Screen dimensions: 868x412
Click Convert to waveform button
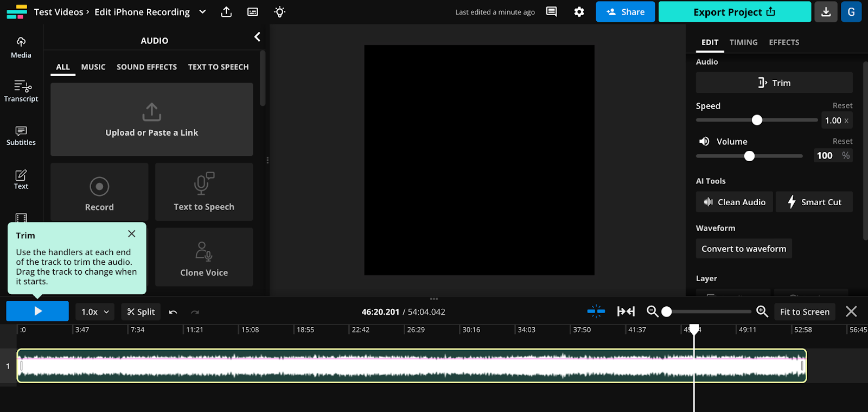(743, 249)
